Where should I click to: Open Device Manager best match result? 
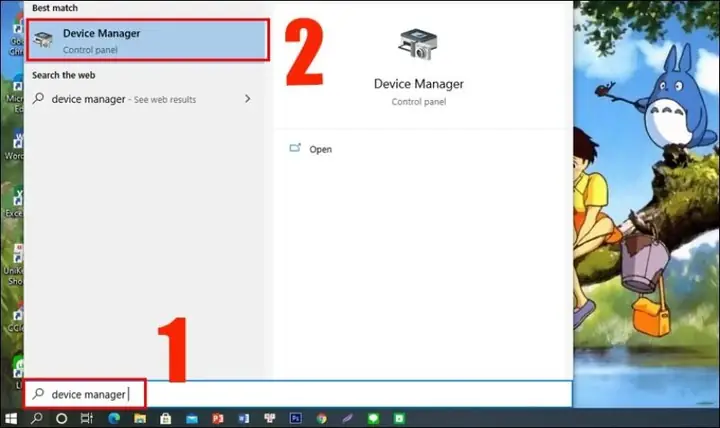[147, 40]
